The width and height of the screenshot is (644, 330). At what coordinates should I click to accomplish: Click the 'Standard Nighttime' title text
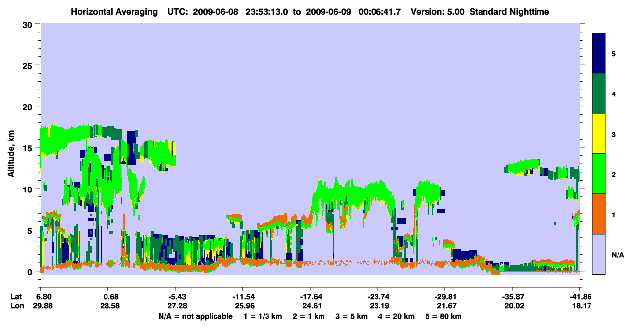point(509,11)
